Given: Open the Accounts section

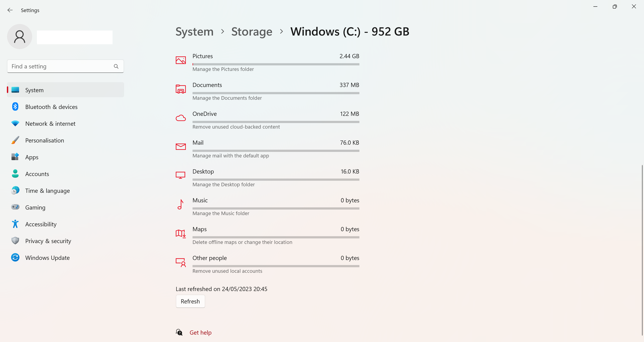Looking at the screenshot, I should pos(37,174).
